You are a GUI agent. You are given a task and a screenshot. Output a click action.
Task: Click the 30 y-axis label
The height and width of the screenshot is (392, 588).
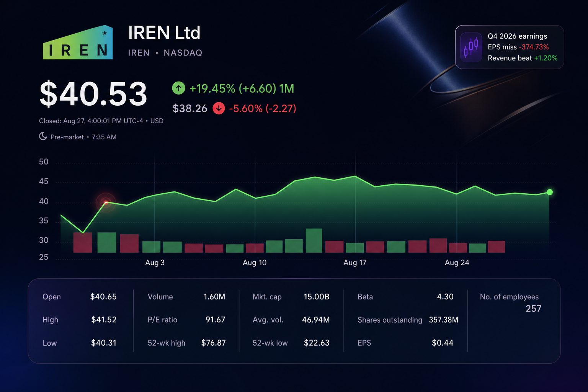pyautogui.click(x=44, y=240)
